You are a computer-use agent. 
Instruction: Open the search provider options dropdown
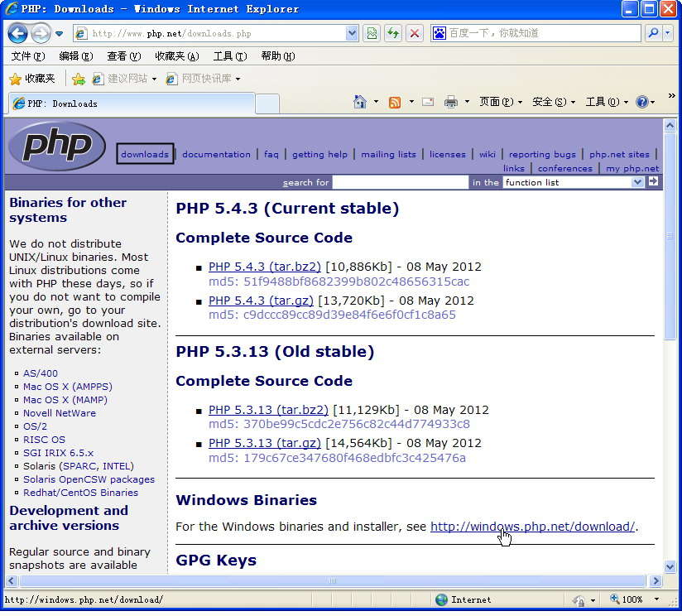tap(668, 33)
